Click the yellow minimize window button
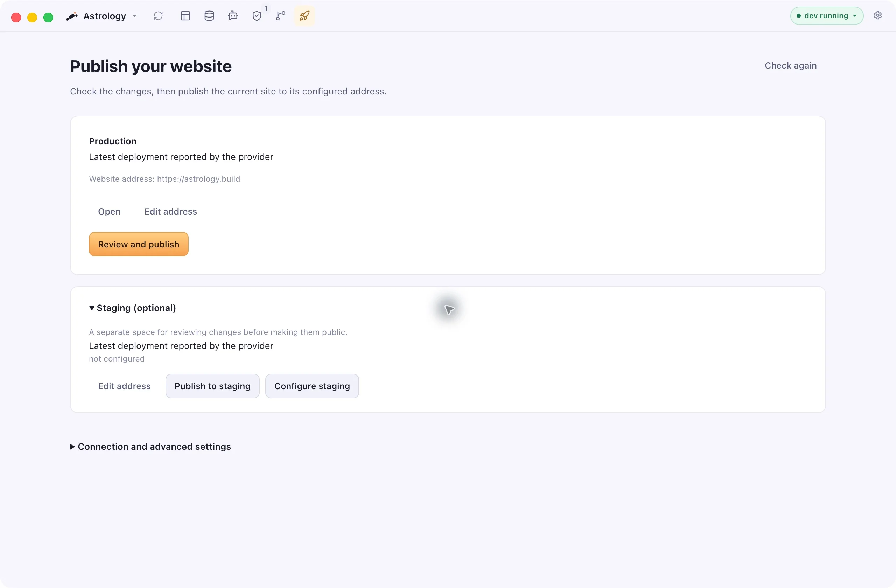This screenshot has width=896, height=588. pos(33,17)
